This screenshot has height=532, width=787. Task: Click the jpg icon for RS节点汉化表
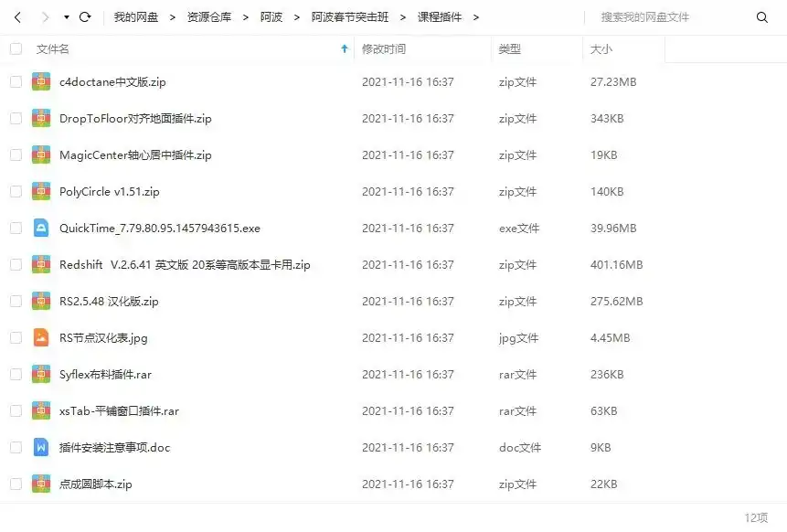41,337
